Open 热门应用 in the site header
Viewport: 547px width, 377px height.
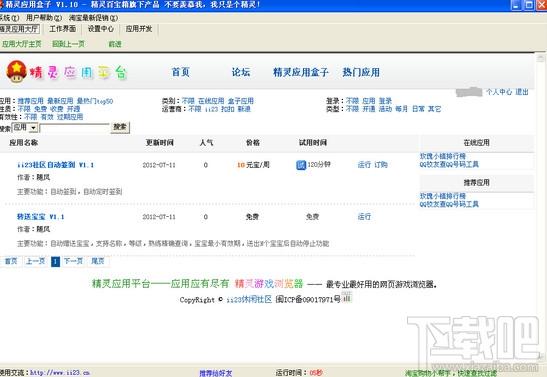[361, 72]
